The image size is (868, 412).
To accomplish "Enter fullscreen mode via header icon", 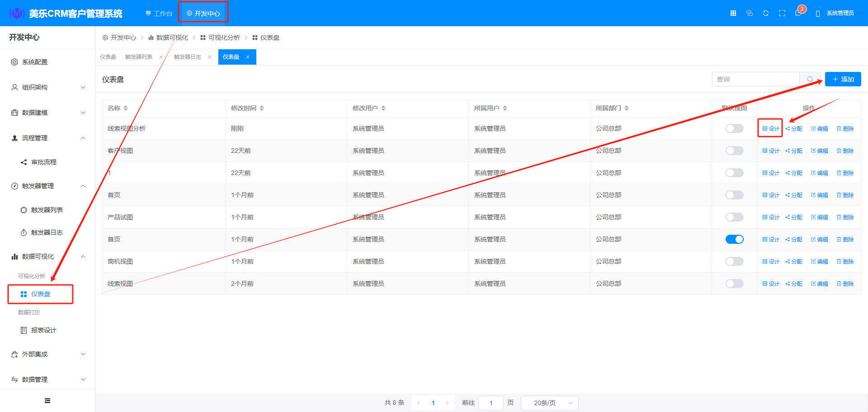I will pyautogui.click(x=782, y=13).
